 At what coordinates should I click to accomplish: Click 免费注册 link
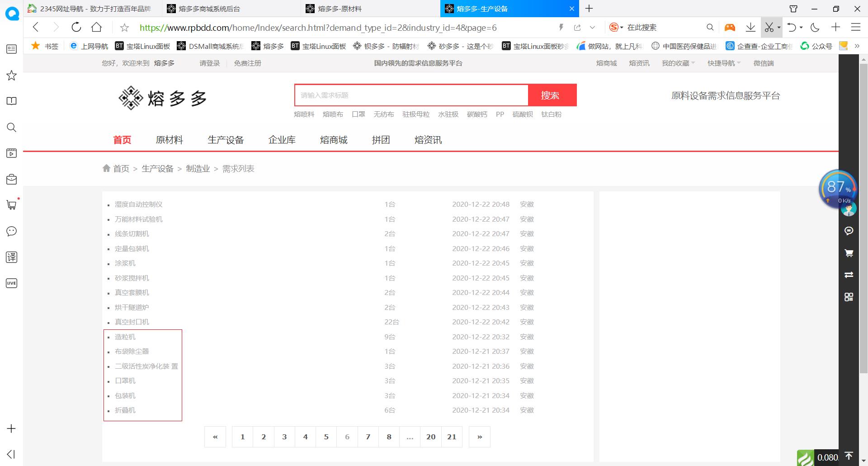(247, 63)
